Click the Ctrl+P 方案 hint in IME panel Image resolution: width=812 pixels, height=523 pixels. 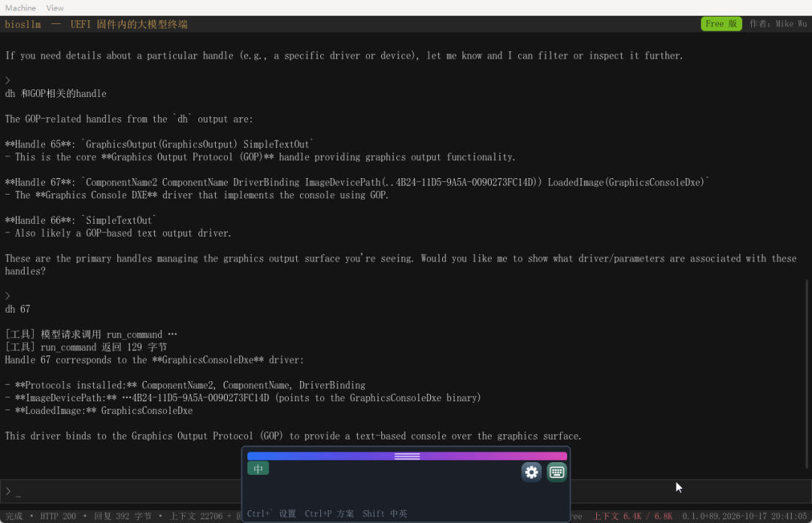pyautogui.click(x=329, y=514)
